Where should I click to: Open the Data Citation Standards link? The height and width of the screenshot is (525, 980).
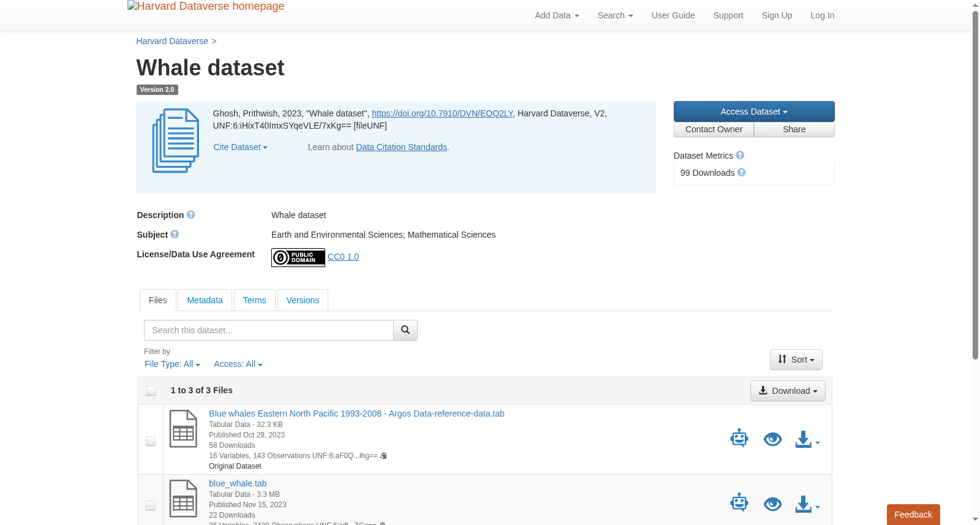coord(401,147)
